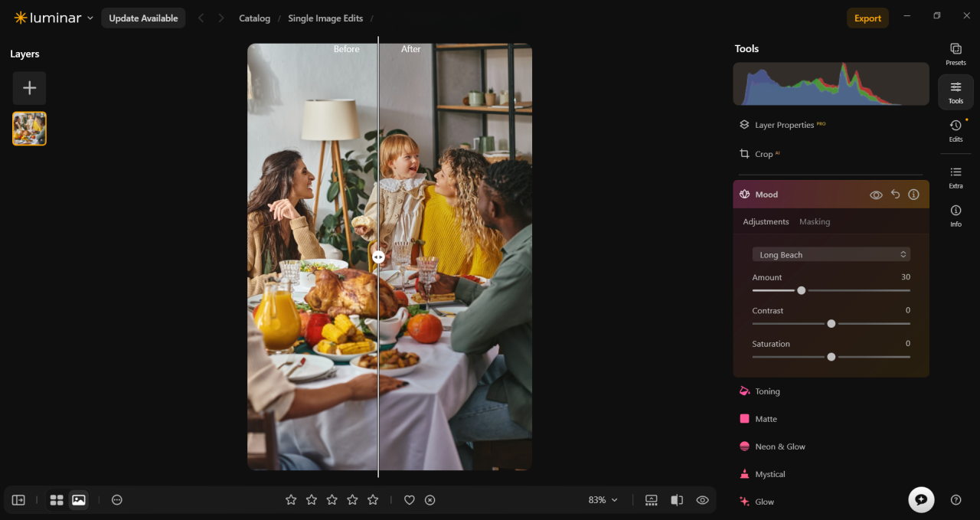The image size is (980, 520).
Task: Navigate to Single Image Edits breadcrumb
Action: pos(325,18)
